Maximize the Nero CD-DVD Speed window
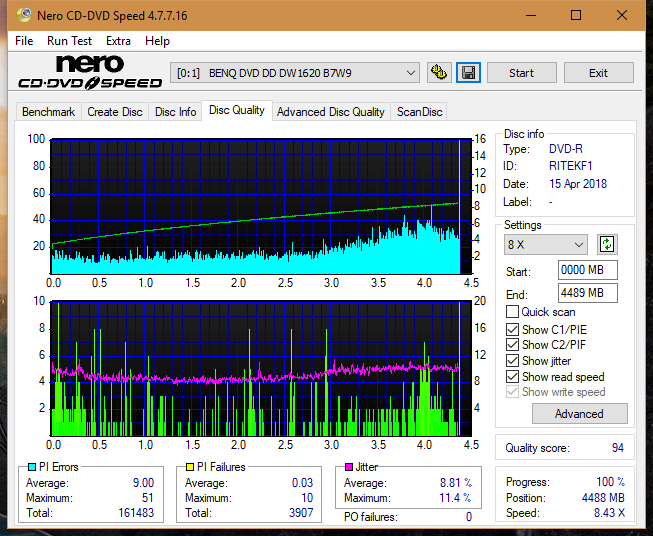The image size is (653, 536). pyautogui.click(x=576, y=15)
